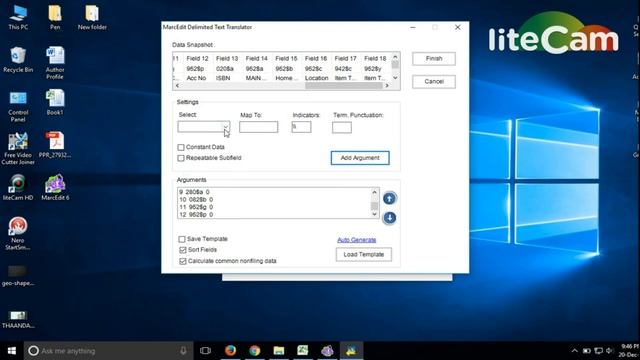Image resolution: width=640 pixels, height=360 pixels.
Task: Click the Term. Punctuation field
Action: coord(342,127)
